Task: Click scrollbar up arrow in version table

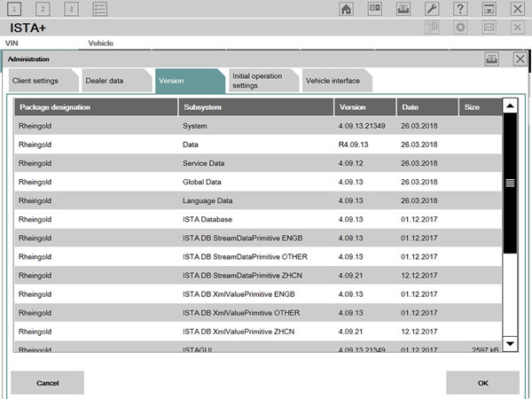Action: tap(510, 106)
